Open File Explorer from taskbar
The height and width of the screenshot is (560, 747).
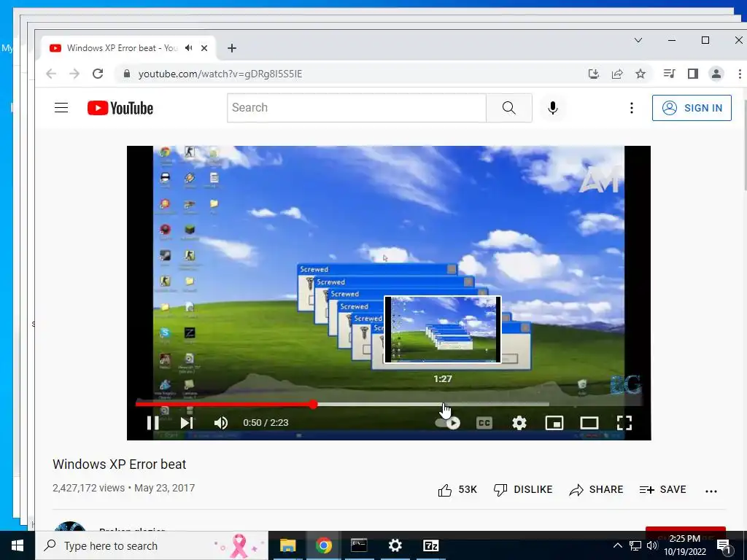pyautogui.click(x=287, y=545)
